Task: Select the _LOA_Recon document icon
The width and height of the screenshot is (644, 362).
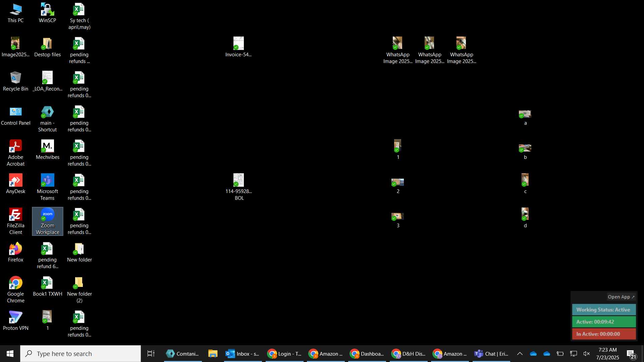Action: [47, 82]
